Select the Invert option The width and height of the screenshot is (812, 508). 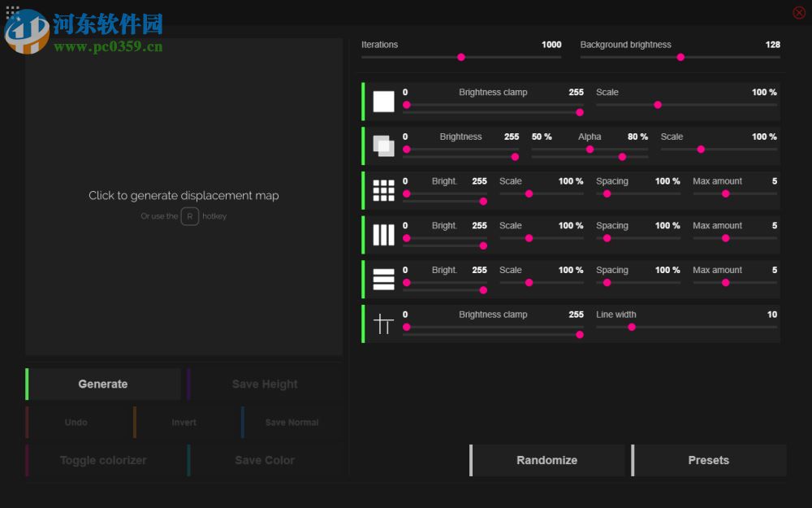184,422
